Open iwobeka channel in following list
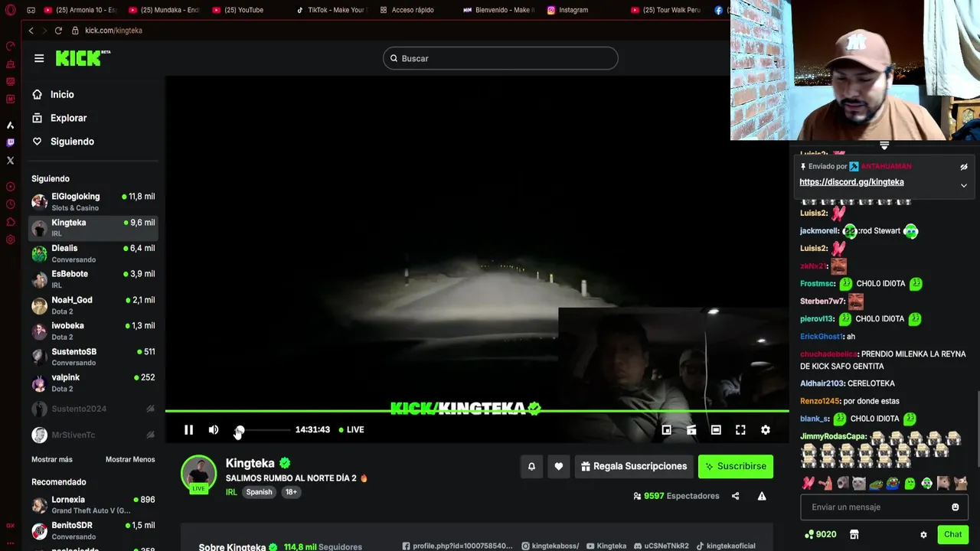The height and width of the screenshot is (551, 980). click(93, 331)
